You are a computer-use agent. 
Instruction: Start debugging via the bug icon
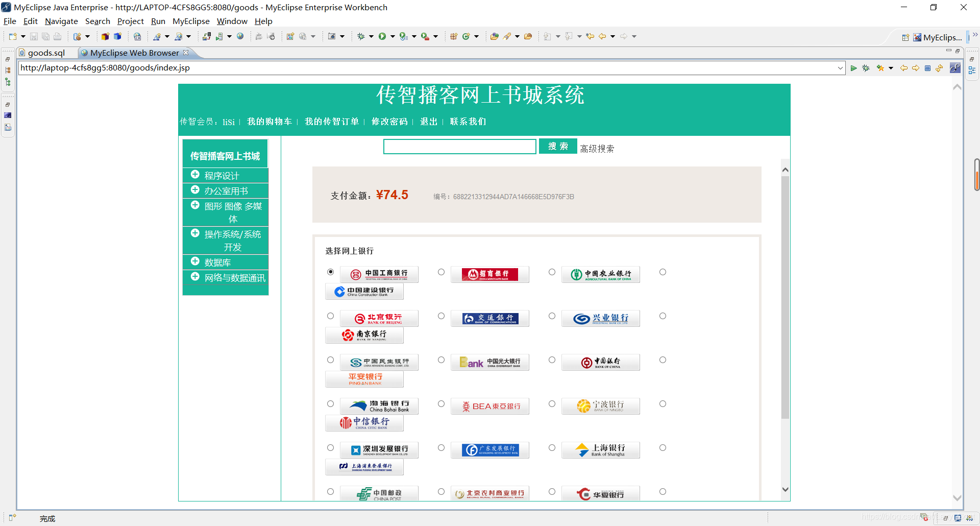[362, 36]
